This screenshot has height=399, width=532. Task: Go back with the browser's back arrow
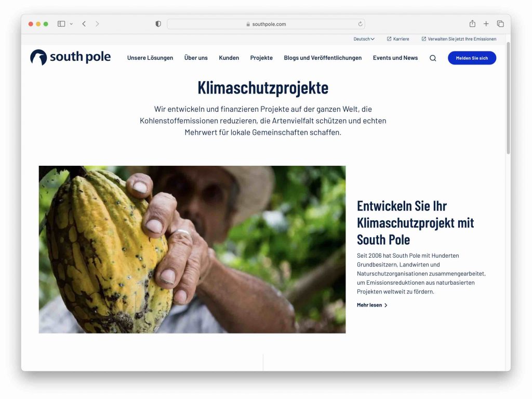[84, 24]
